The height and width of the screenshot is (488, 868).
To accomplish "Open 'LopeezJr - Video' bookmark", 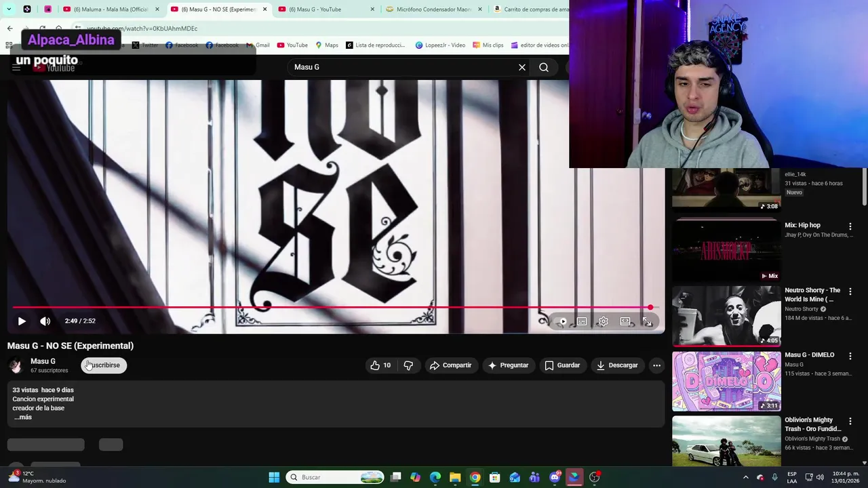I will click(440, 45).
